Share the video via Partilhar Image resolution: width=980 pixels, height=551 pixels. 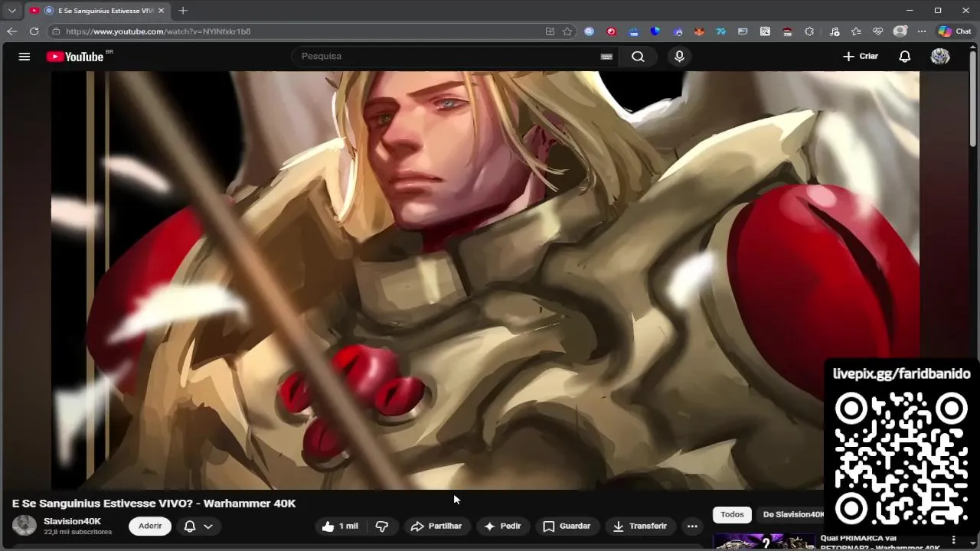tap(436, 527)
